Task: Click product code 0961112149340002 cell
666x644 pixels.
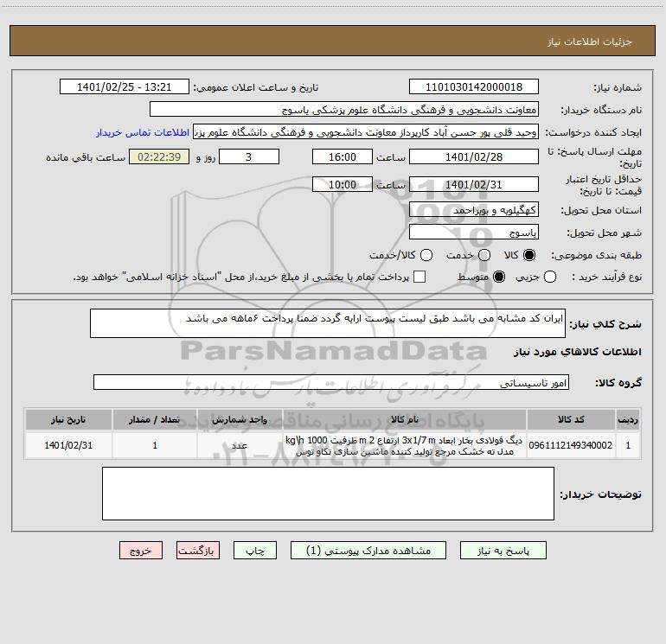Action: coord(571,445)
